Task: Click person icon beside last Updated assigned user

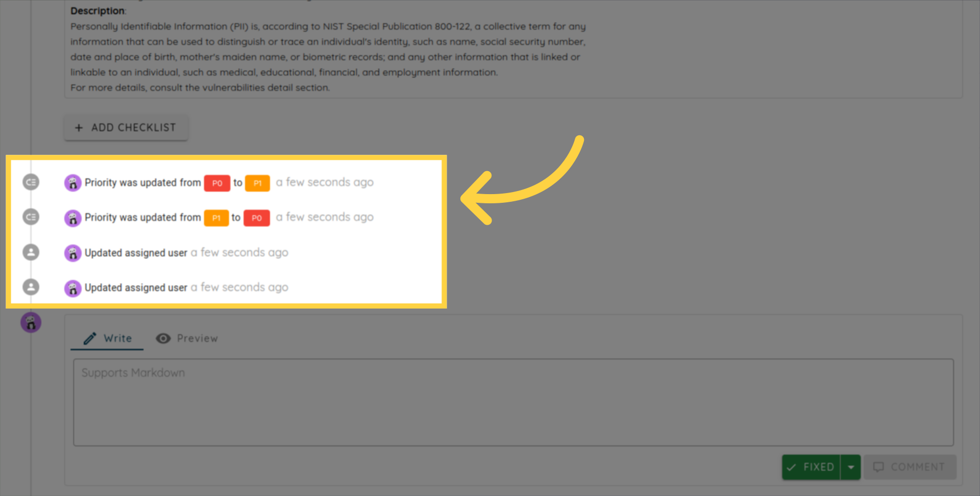Action: pos(31,287)
